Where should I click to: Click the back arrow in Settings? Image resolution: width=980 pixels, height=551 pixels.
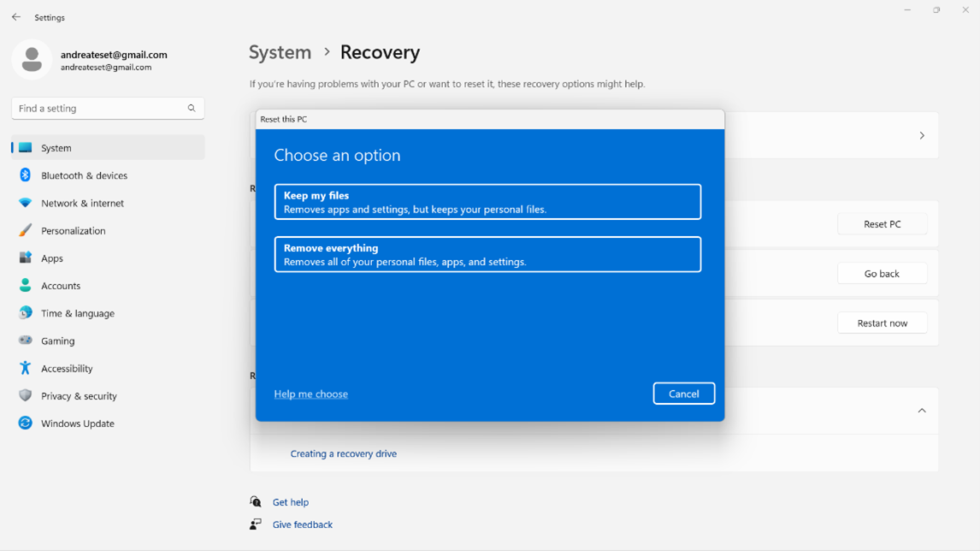(x=16, y=17)
